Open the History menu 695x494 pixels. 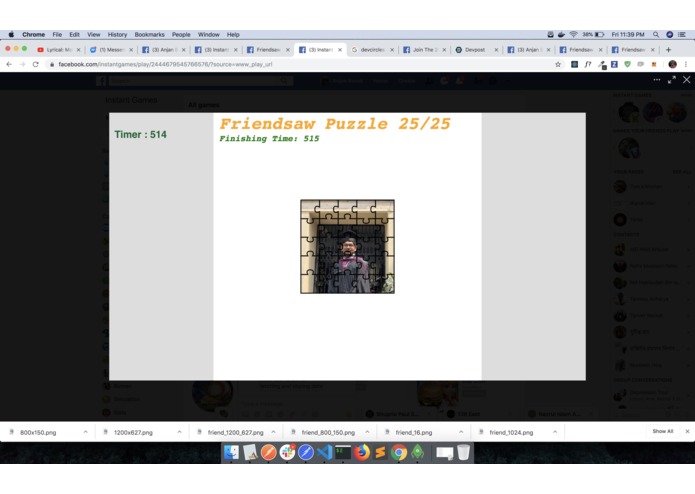[x=117, y=35]
